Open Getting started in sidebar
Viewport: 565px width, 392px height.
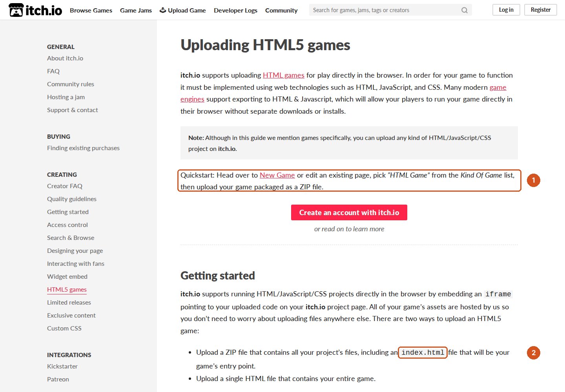[x=68, y=212]
